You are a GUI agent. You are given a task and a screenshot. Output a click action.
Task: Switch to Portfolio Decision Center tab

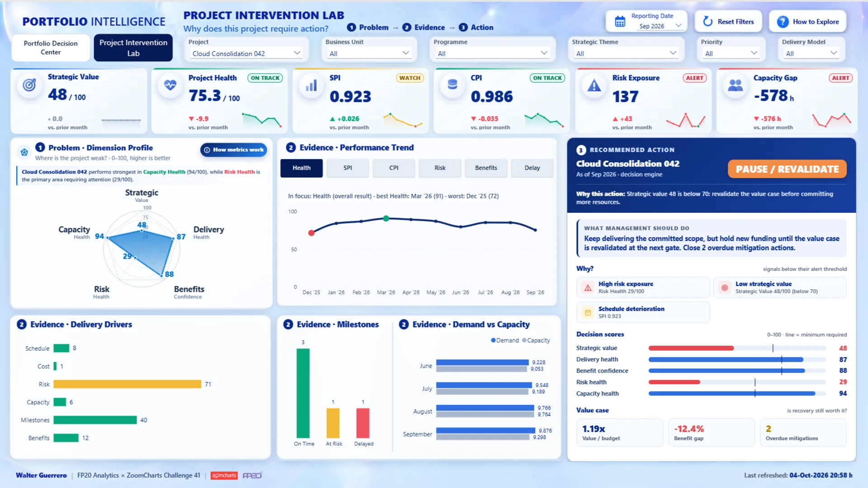pyautogui.click(x=51, y=47)
